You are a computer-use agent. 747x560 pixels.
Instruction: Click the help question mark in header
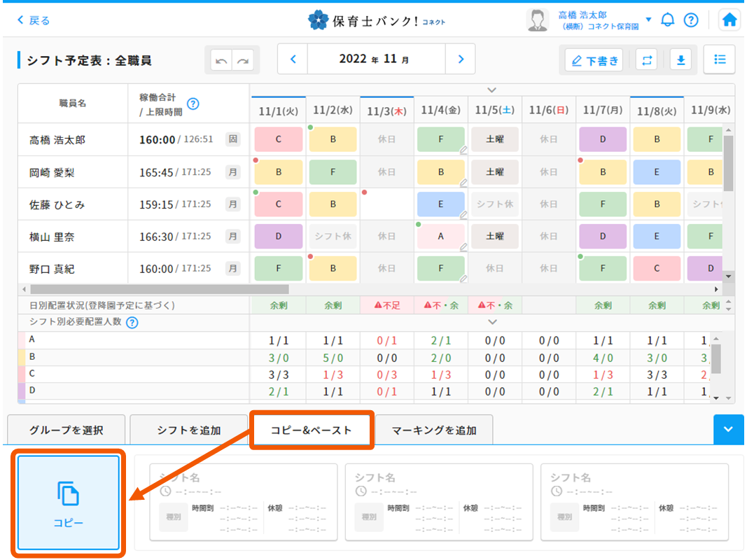(x=691, y=20)
